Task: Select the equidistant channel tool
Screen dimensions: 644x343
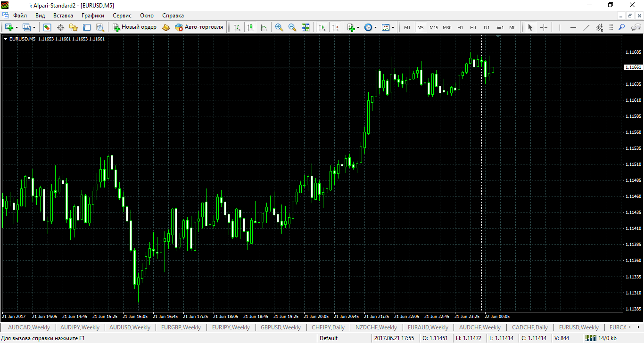Action: click(600, 27)
